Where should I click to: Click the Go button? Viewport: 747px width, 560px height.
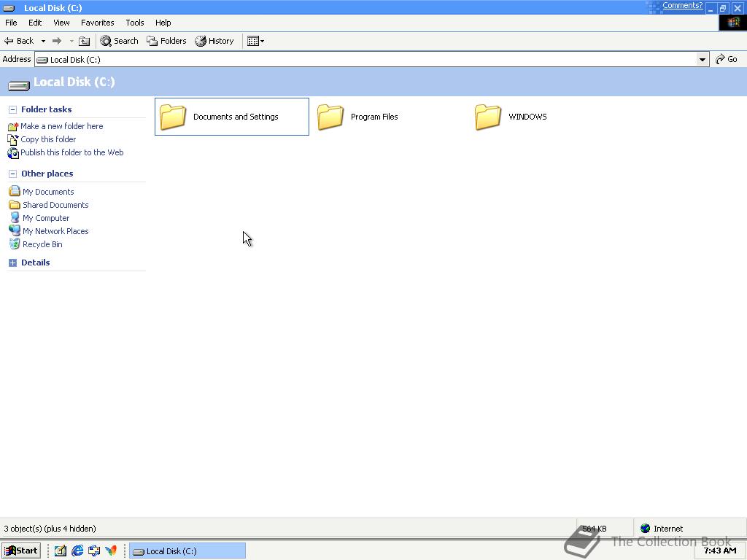pos(727,59)
